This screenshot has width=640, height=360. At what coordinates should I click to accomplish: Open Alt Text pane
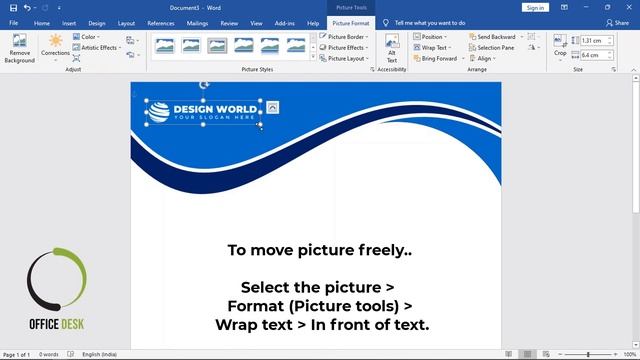point(392,49)
